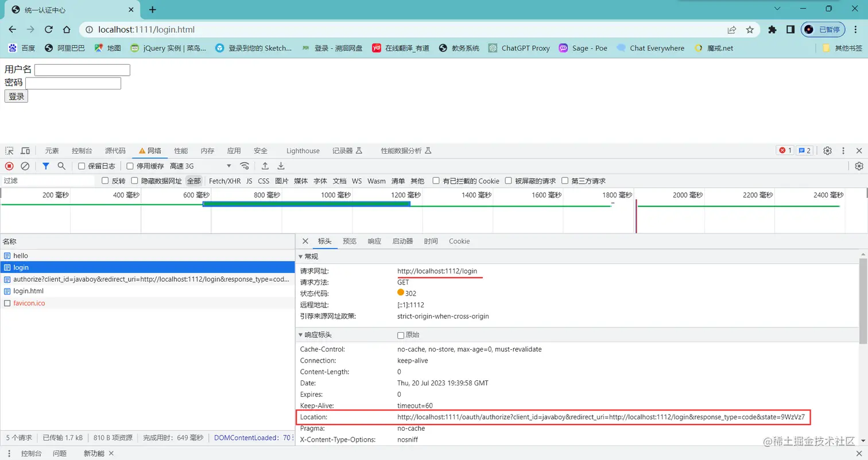Focus the 过滤 filter box
The image size is (868, 460).
48,181
